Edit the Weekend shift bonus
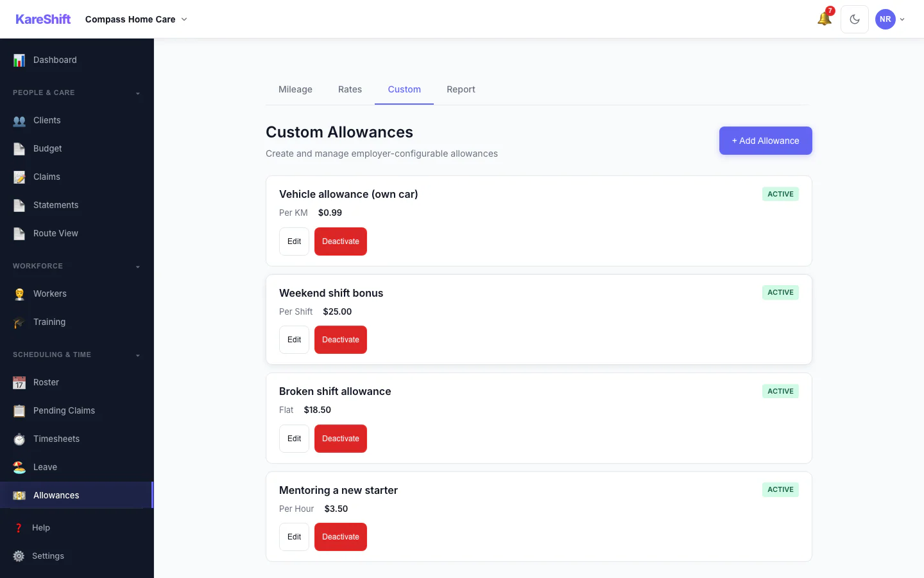 pyautogui.click(x=294, y=340)
